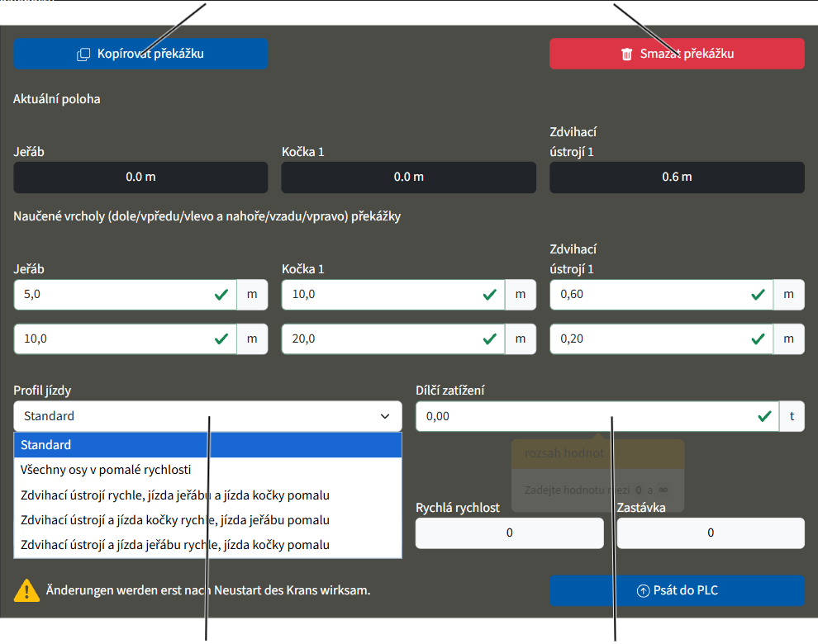Click the green checkmark in the 5,0 field
Screen dimensions: 818x644
click(221, 295)
